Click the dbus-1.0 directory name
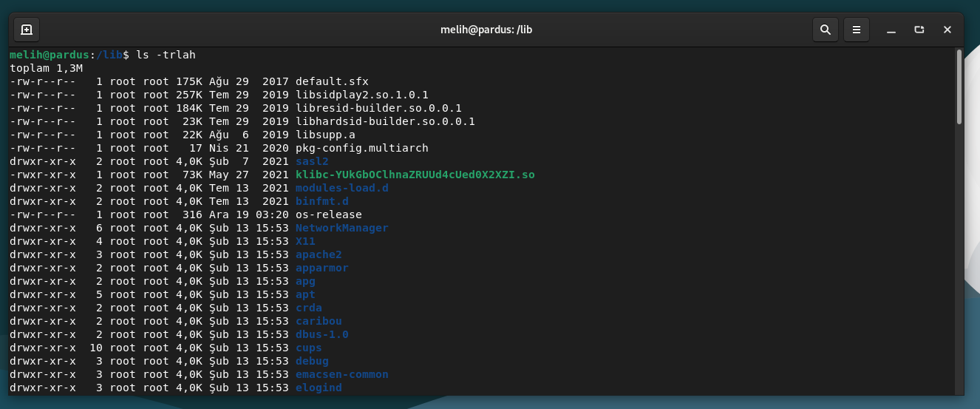 321,334
